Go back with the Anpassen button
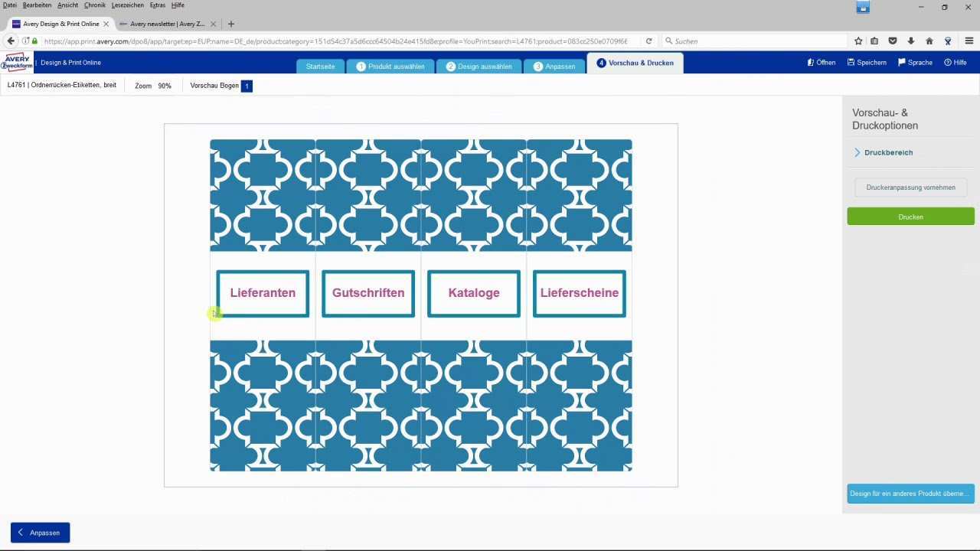This screenshot has height=551, width=980. (40, 533)
